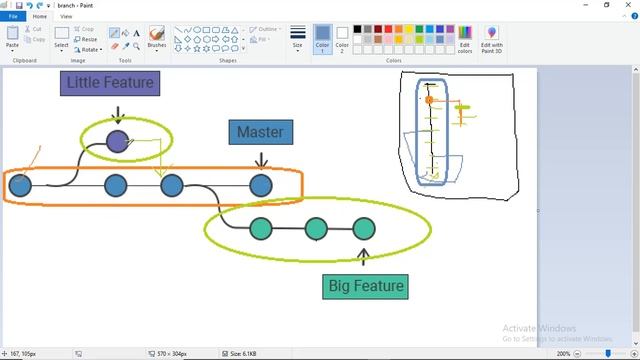Open the Help question mark icon

[635, 16]
